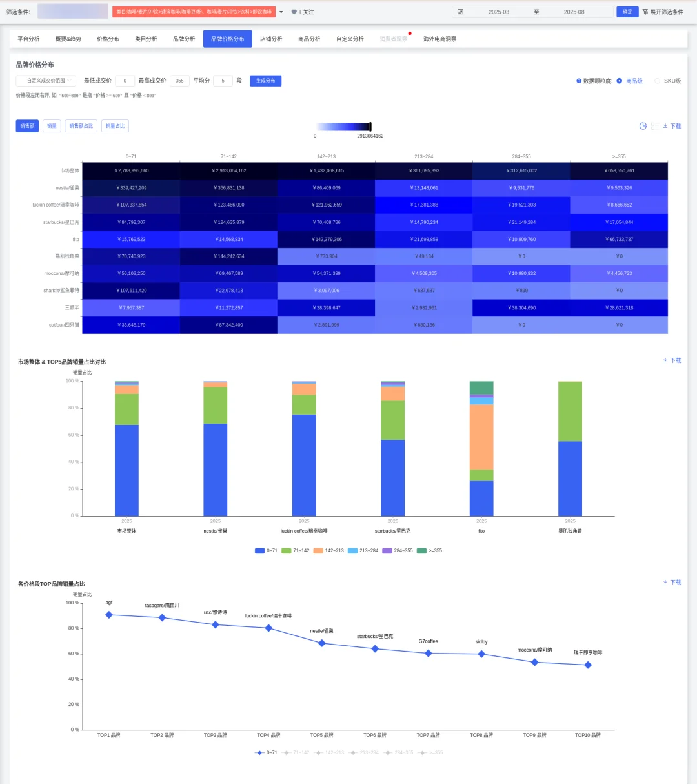This screenshot has width=697, height=784.
Task: Select the 商品级 radio button
Action: point(620,81)
